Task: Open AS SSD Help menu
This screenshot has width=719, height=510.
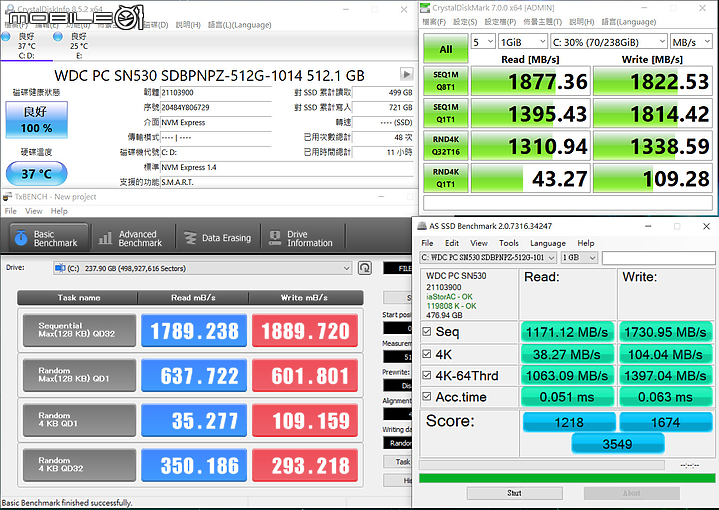Action: tap(586, 243)
